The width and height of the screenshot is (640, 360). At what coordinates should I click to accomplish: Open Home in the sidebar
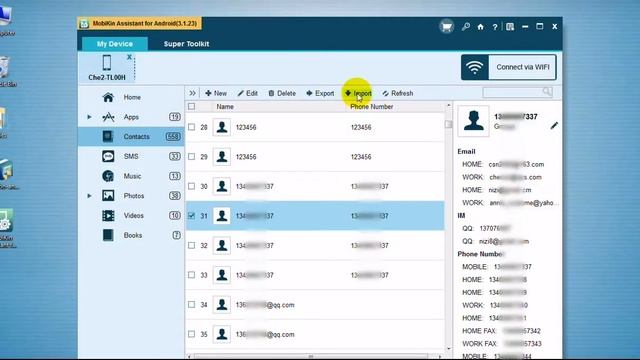pos(131,97)
